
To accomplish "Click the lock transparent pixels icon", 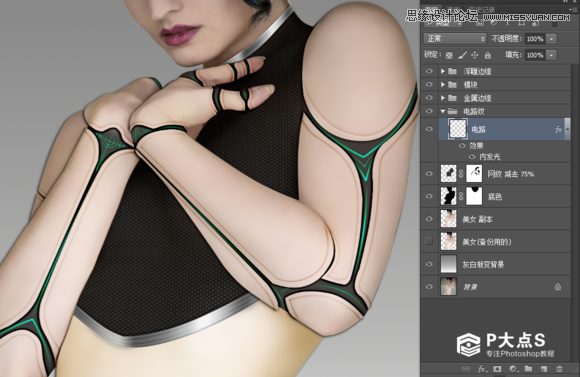I will pyautogui.click(x=449, y=55).
